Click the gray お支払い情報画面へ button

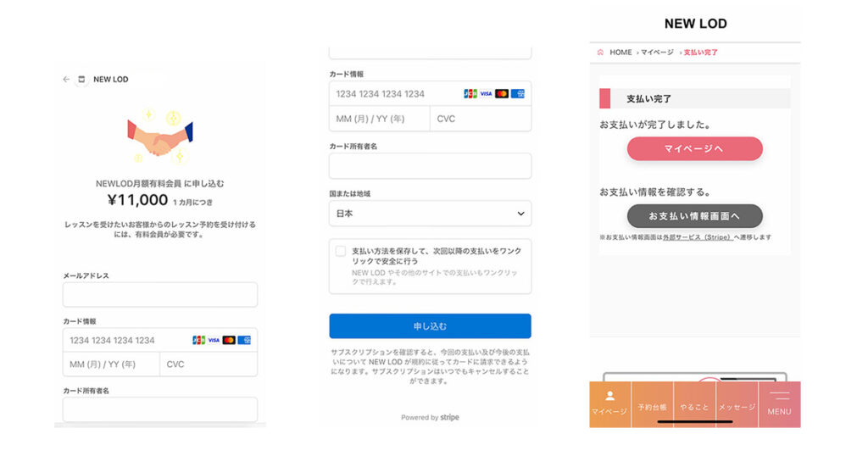pos(695,216)
